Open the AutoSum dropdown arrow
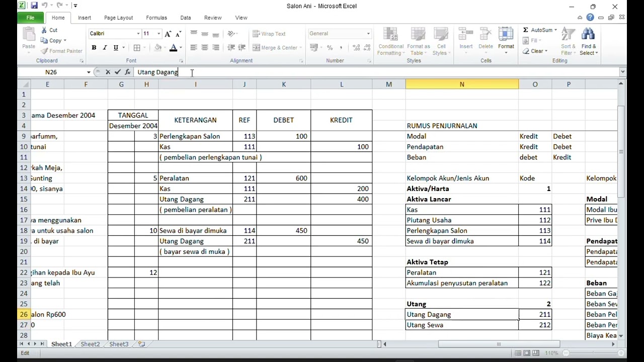The height and width of the screenshot is (362, 644). pos(555,30)
